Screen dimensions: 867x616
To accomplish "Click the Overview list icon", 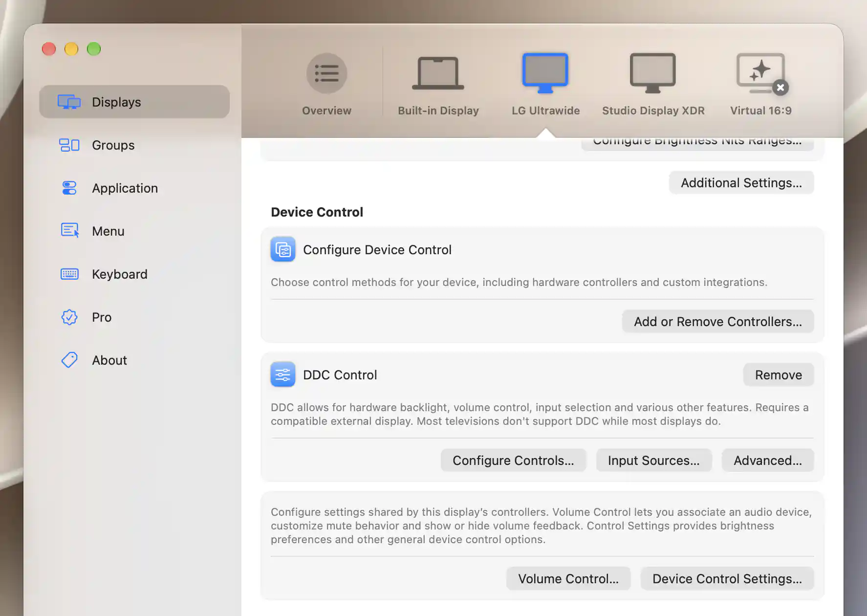I will [326, 73].
